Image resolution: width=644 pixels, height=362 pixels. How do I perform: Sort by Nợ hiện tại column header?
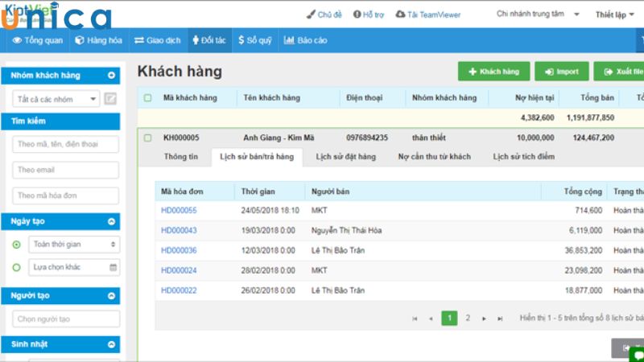[535, 97]
